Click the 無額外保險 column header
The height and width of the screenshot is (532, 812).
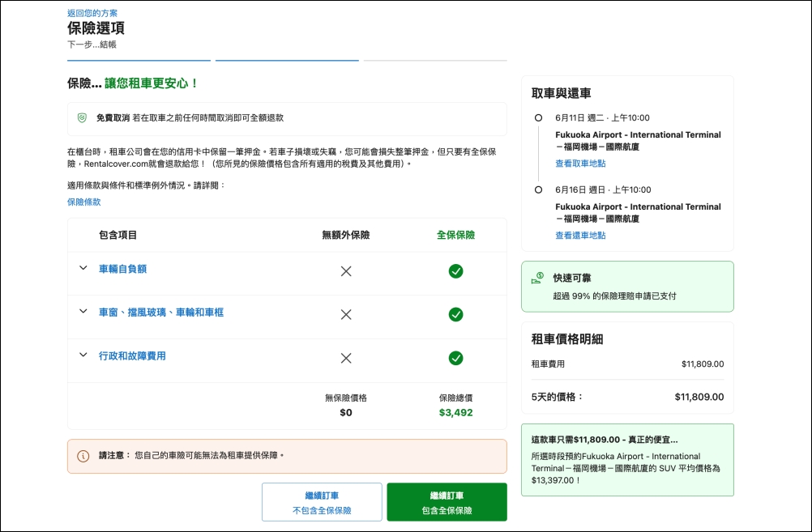(346, 235)
